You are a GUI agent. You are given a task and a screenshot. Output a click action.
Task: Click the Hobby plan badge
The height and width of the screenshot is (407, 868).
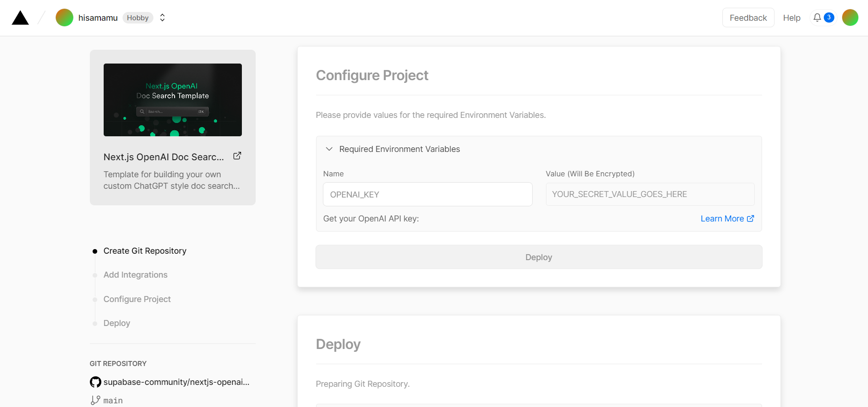point(138,18)
